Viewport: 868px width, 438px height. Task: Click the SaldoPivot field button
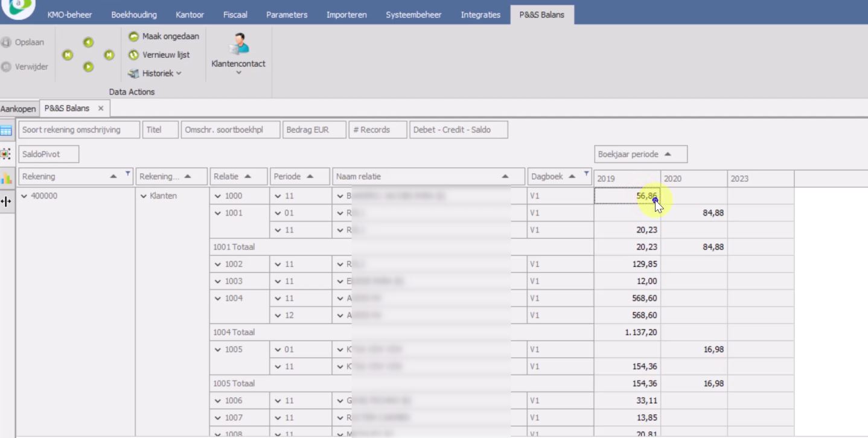tap(49, 154)
